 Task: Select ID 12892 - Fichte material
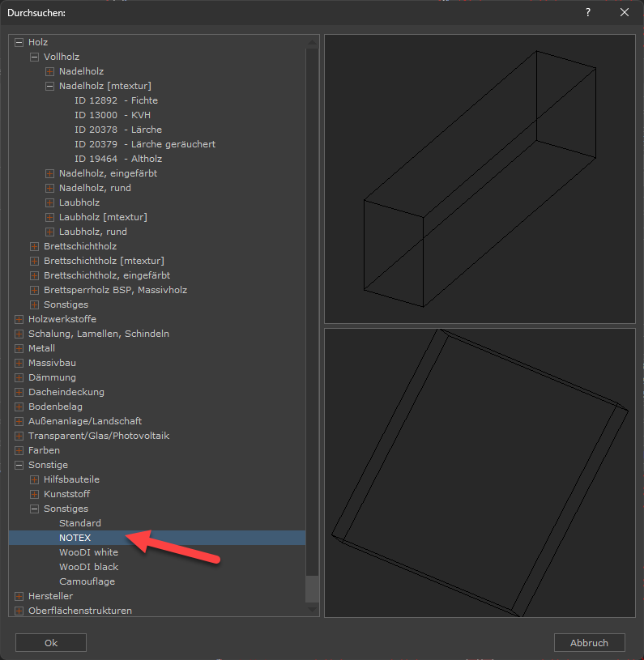(116, 100)
